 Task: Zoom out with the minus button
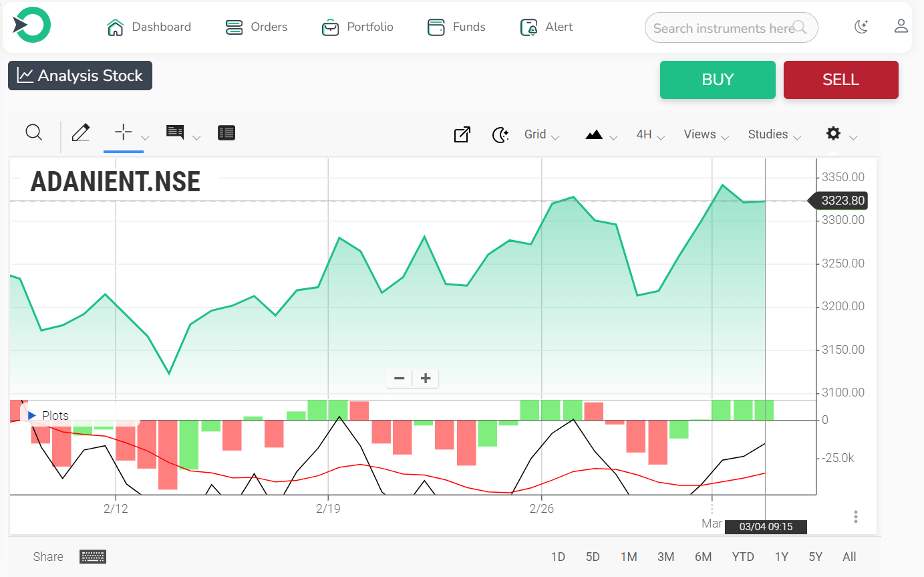(400, 378)
